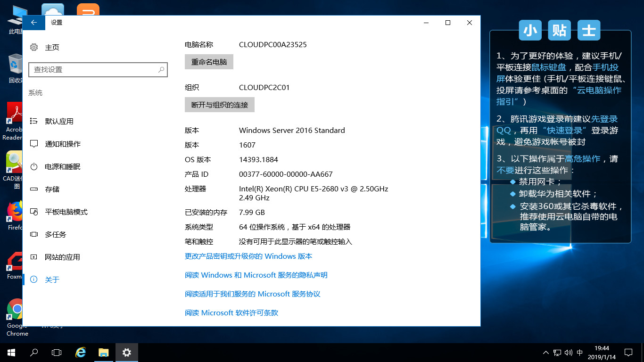Screen dimensions: 644x362
Task: Open Windows Start menu
Action: (11, 353)
